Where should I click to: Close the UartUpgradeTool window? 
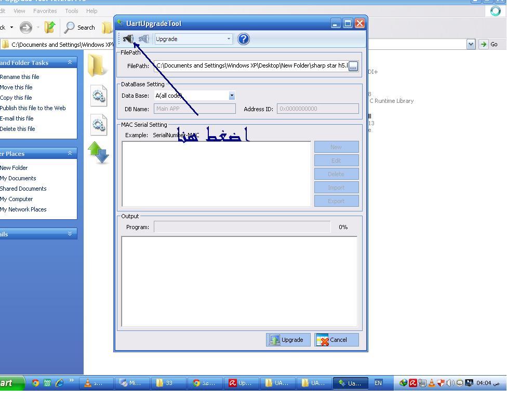point(360,23)
